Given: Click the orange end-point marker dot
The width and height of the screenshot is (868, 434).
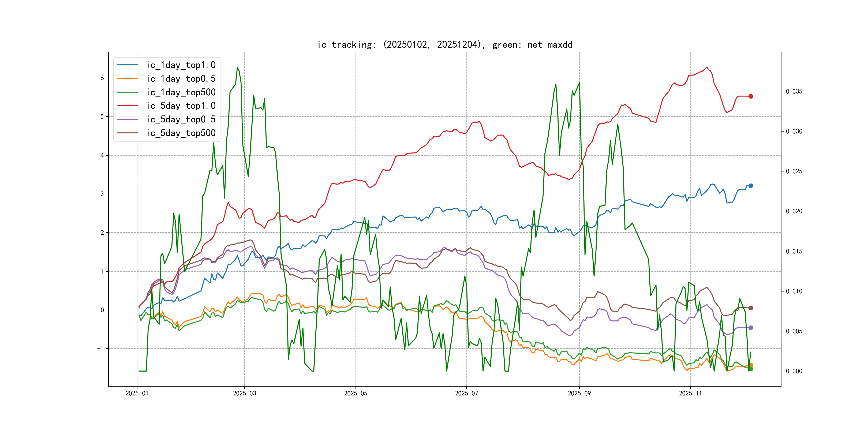Looking at the screenshot, I should click(751, 365).
